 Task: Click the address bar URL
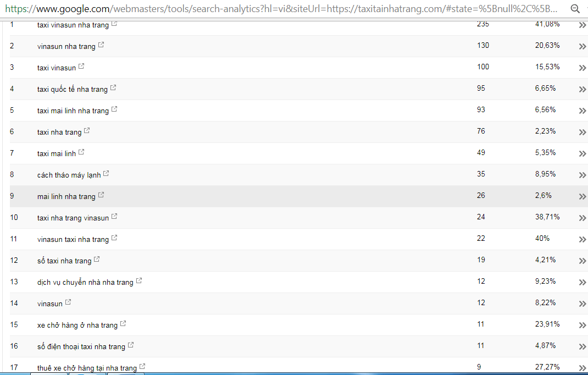281,9
